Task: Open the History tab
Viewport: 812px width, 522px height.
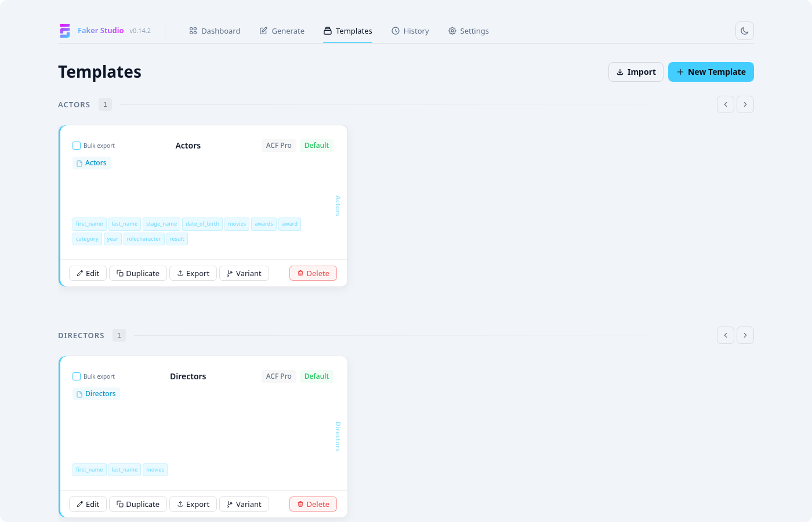Action: (x=410, y=31)
